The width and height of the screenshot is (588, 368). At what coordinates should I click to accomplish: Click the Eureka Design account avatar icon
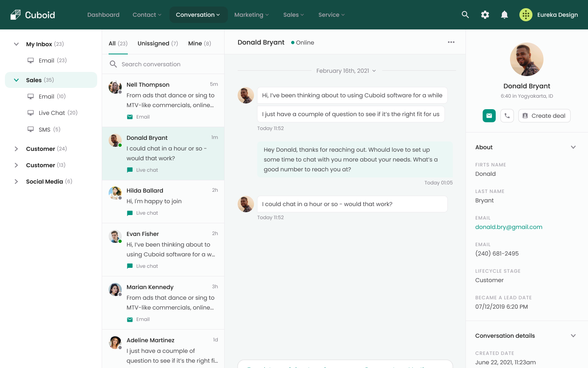coord(526,15)
